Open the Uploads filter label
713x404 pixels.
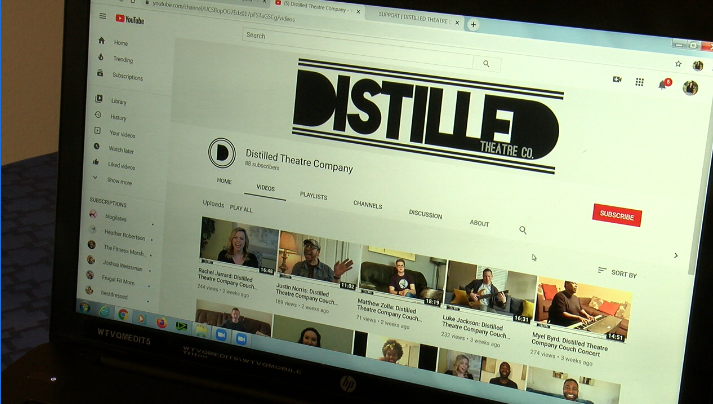point(213,204)
